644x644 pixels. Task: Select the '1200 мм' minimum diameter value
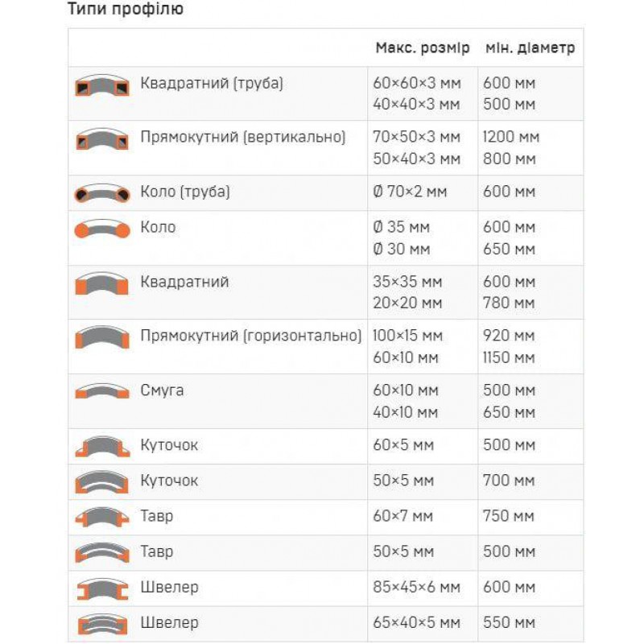click(x=510, y=137)
